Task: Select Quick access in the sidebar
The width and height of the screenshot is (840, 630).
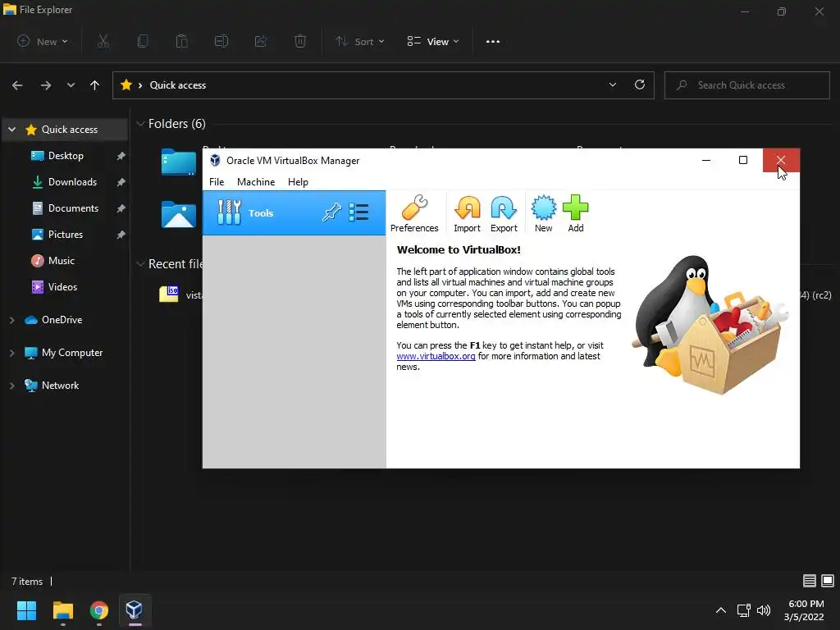Action: coord(70,130)
